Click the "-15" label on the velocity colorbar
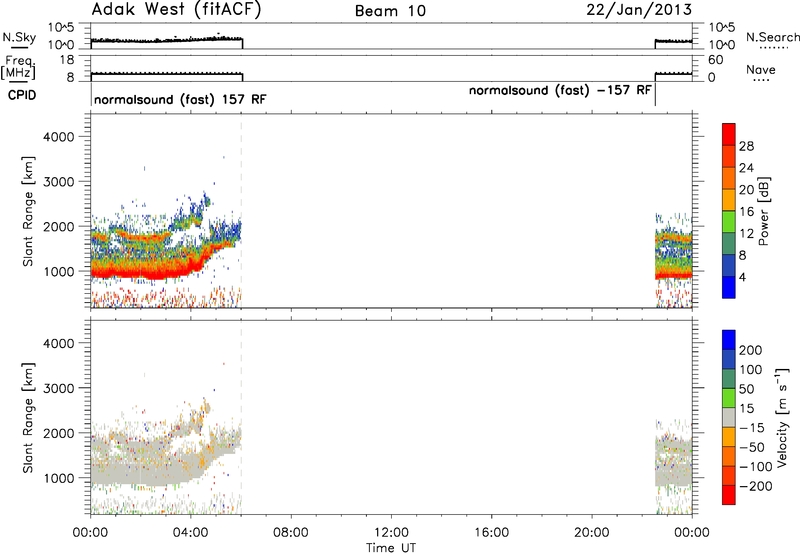This screenshot has height=554, width=800. [x=752, y=428]
